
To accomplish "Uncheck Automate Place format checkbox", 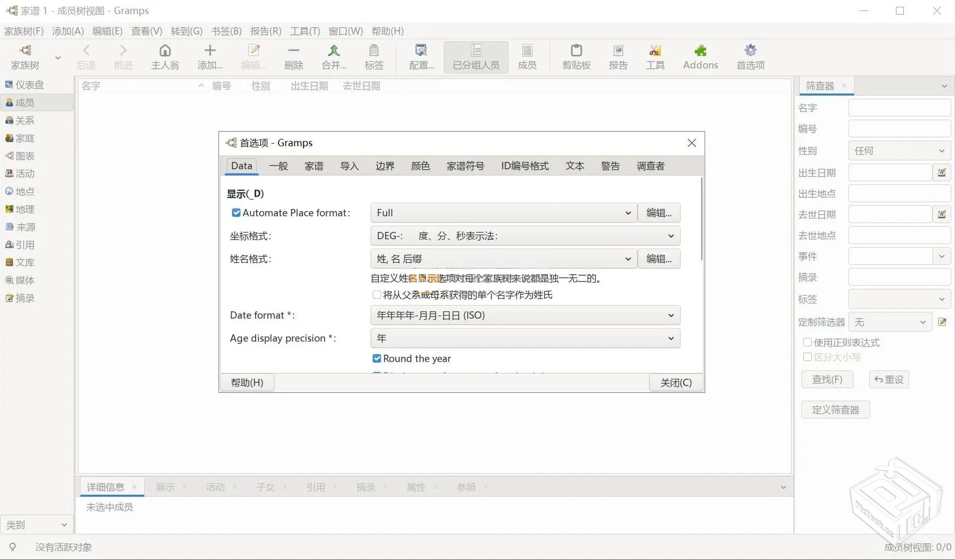I will pos(236,213).
